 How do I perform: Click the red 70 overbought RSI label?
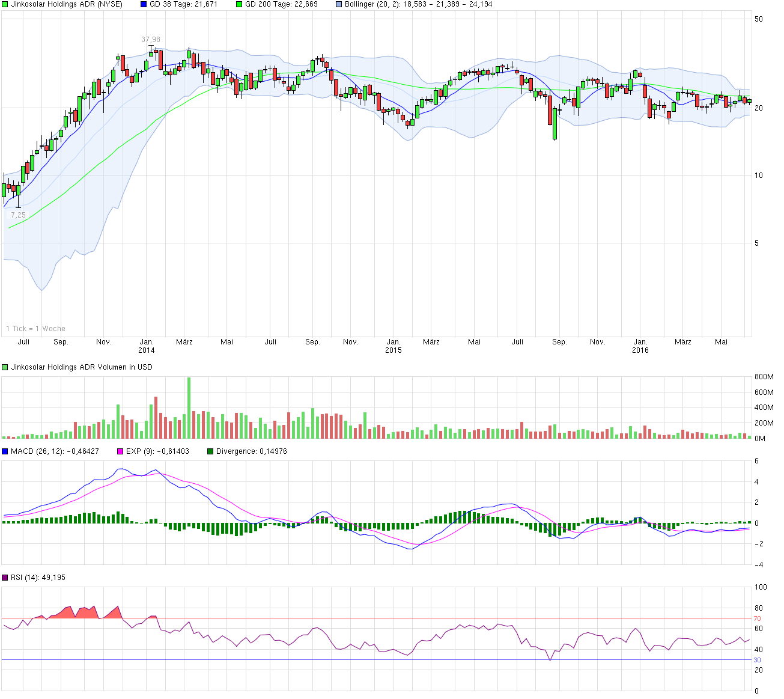pyautogui.click(x=758, y=618)
